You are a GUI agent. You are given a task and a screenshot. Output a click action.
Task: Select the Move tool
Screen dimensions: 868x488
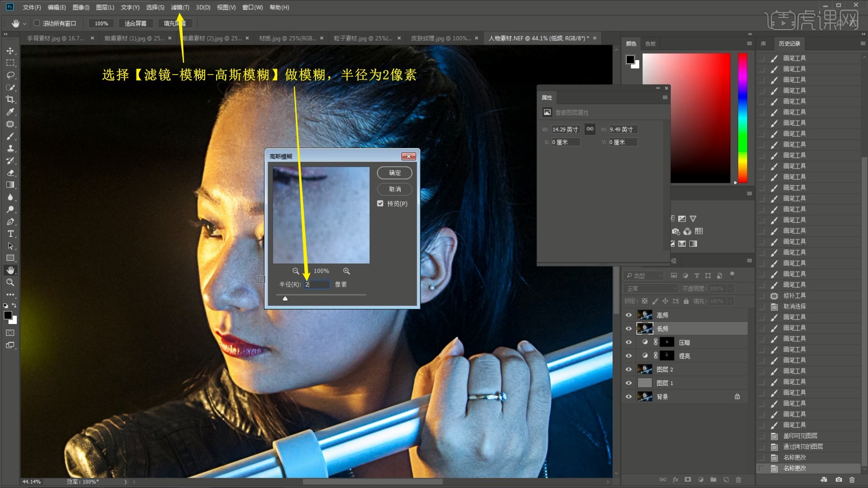coord(10,51)
